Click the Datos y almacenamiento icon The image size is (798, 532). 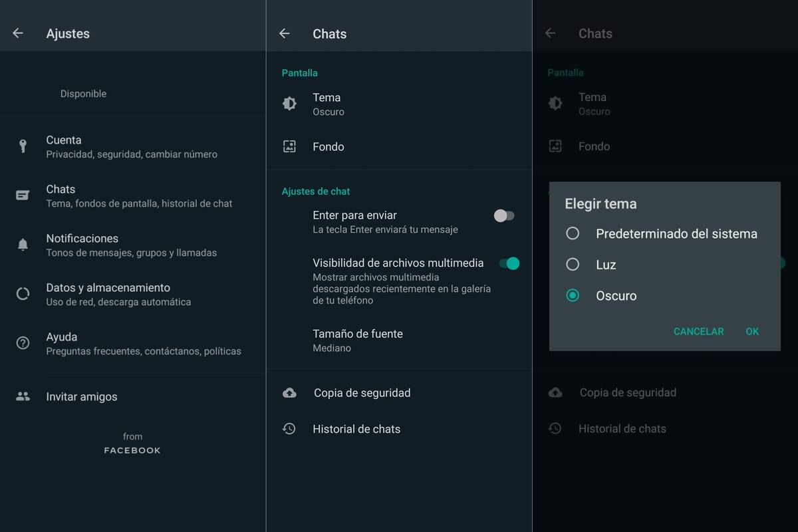(x=24, y=293)
